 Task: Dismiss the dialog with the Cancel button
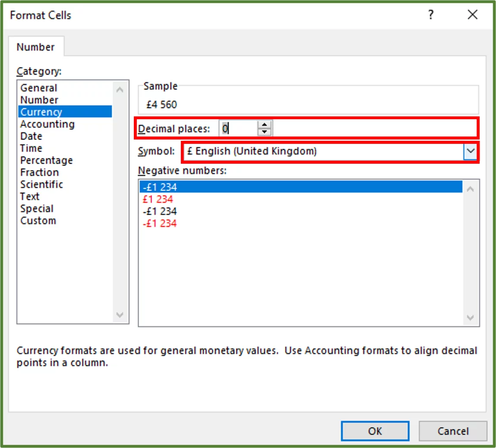pyautogui.click(x=452, y=431)
